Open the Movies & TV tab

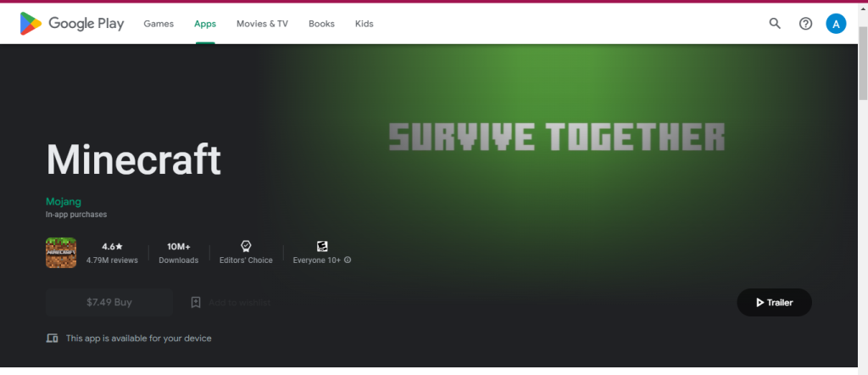[x=263, y=24]
